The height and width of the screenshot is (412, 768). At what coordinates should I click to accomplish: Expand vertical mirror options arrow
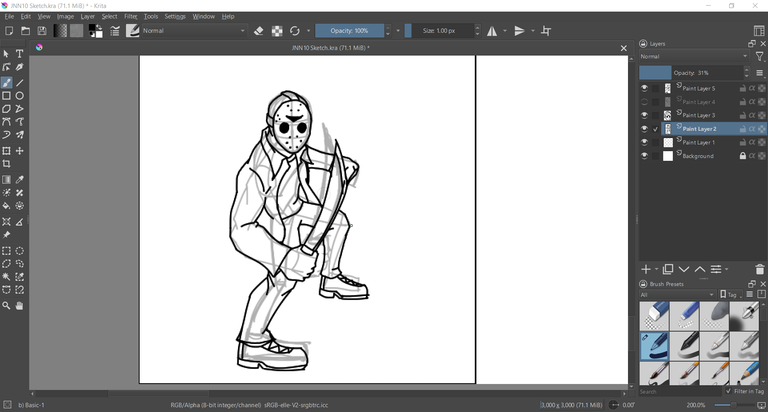pos(532,31)
